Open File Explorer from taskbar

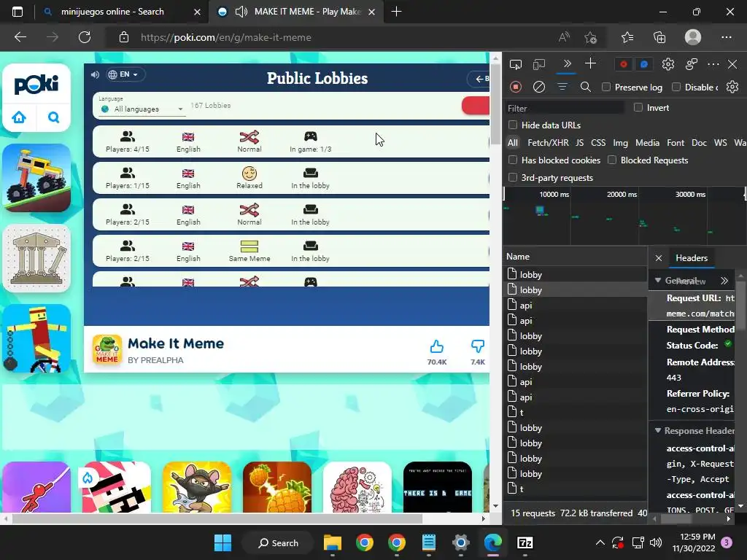click(332, 542)
